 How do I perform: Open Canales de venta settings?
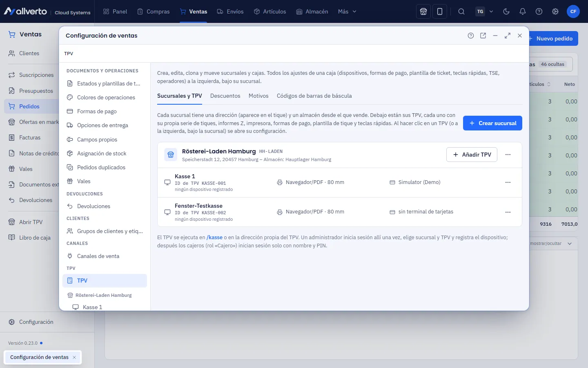coord(105,256)
